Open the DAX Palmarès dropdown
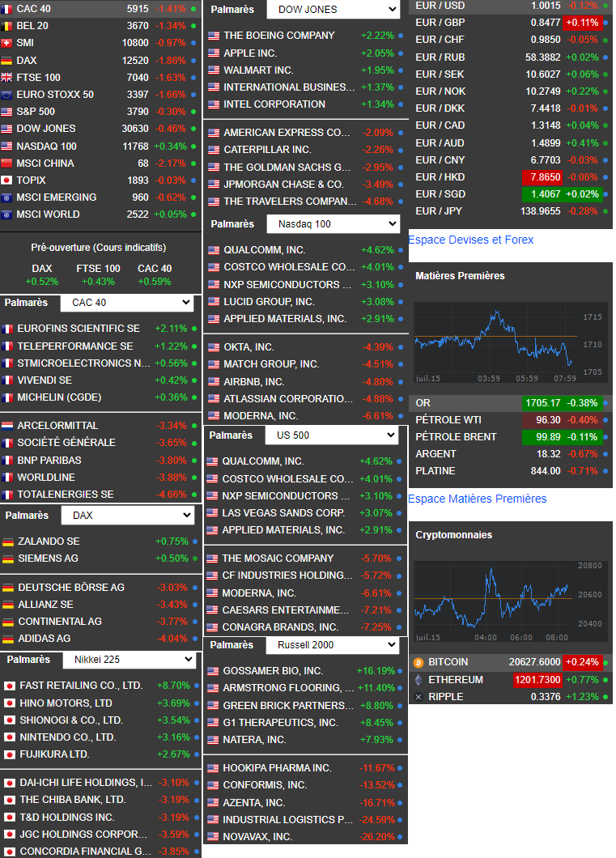Image resolution: width=616 pixels, height=858 pixels. tap(127, 516)
